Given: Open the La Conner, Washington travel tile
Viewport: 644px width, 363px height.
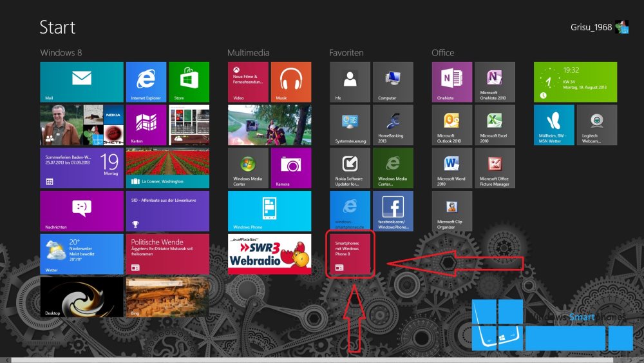Looking at the screenshot, I should click(167, 168).
